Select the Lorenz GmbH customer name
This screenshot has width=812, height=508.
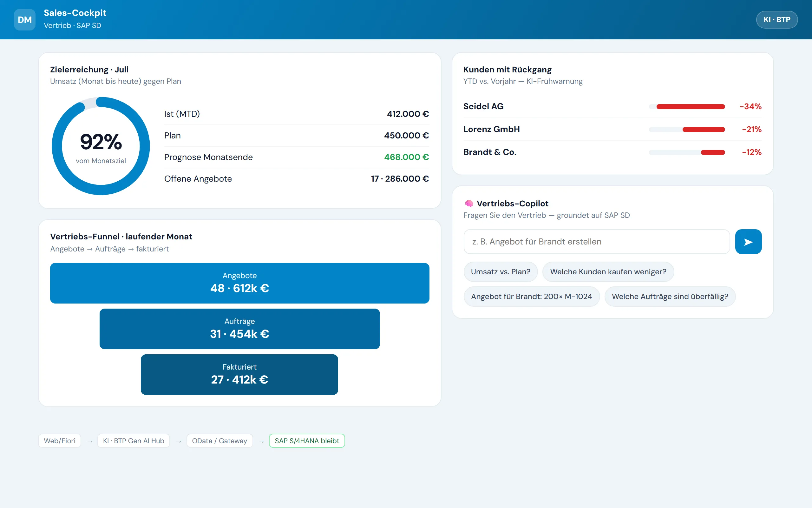click(x=491, y=129)
